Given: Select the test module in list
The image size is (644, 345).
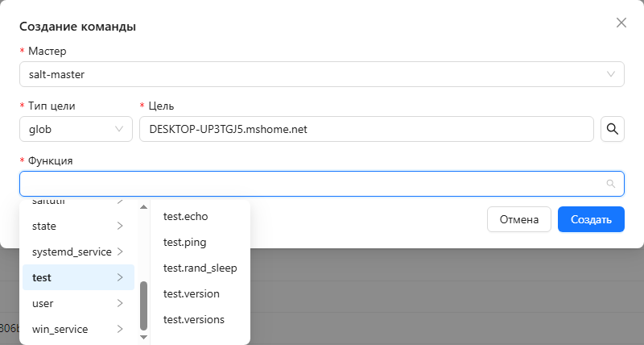Looking at the screenshot, I should coord(77,277).
